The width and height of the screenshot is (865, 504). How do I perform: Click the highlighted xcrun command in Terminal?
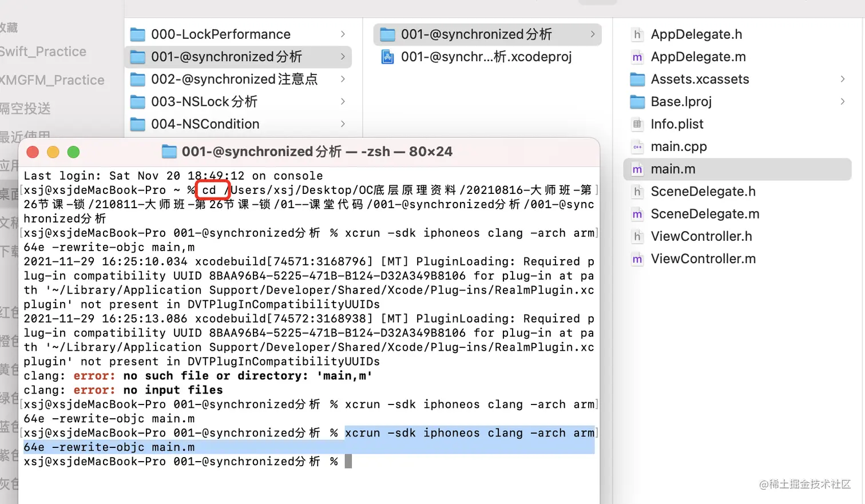[309, 440]
